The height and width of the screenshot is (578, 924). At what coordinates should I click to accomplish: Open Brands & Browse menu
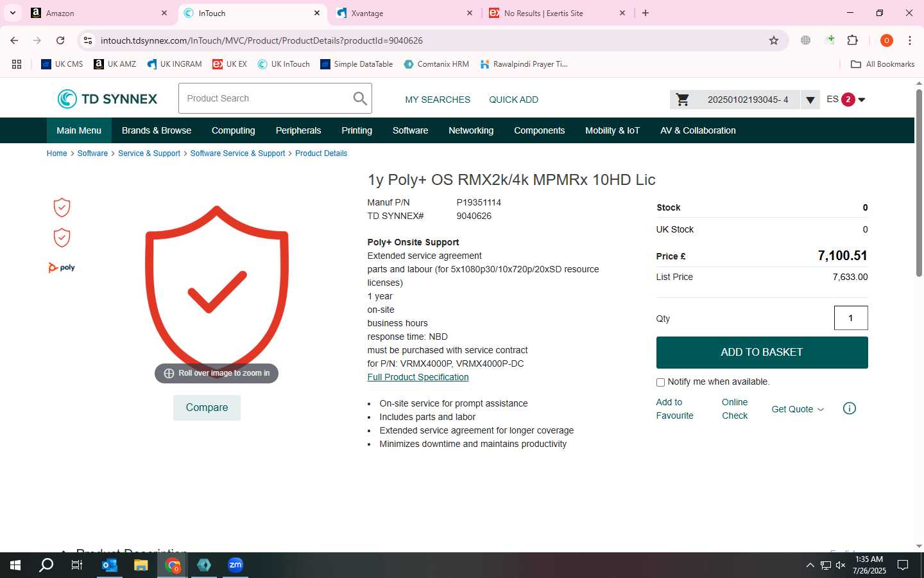(157, 130)
